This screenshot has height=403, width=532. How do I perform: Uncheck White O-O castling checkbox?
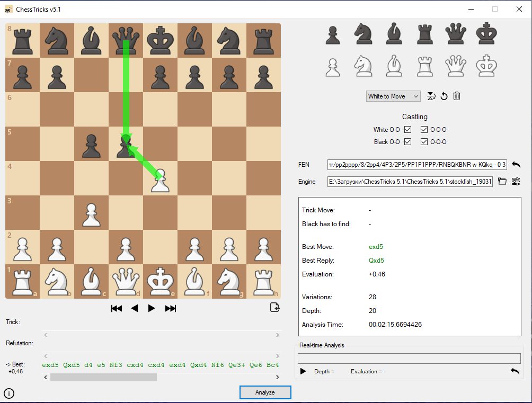[x=407, y=130]
